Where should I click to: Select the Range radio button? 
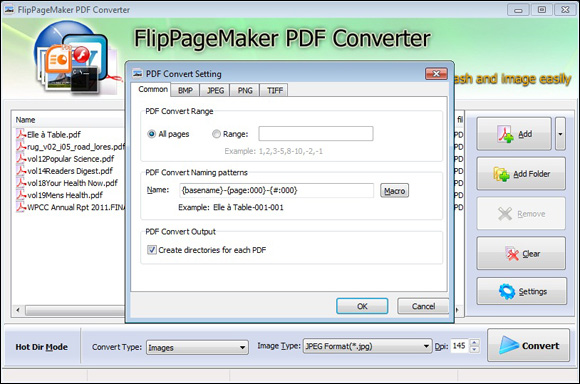(x=216, y=134)
